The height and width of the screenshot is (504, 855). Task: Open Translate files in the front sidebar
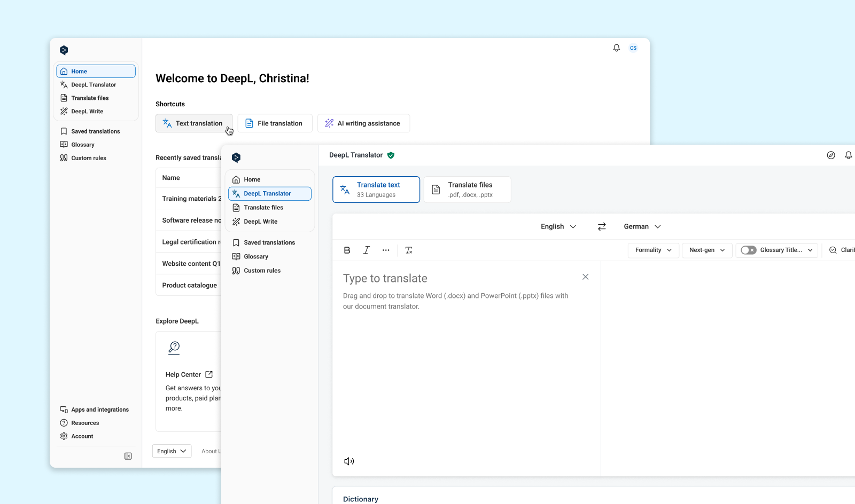(270, 208)
